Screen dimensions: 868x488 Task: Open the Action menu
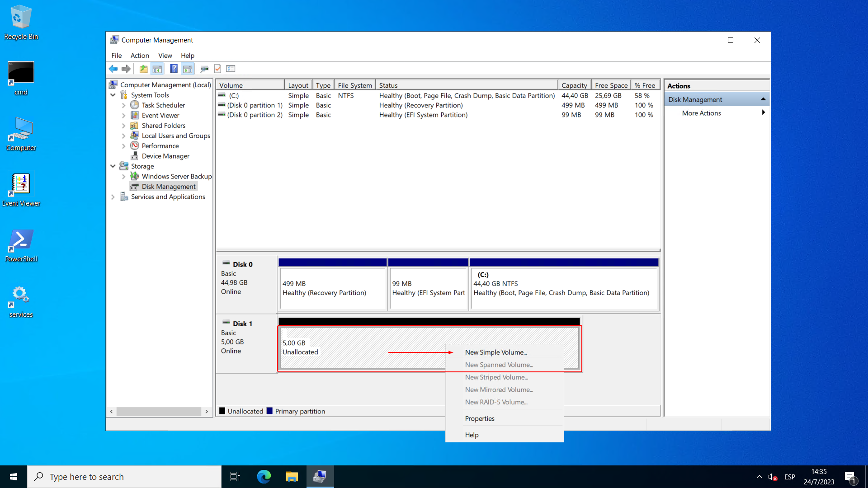pos(140,55)
